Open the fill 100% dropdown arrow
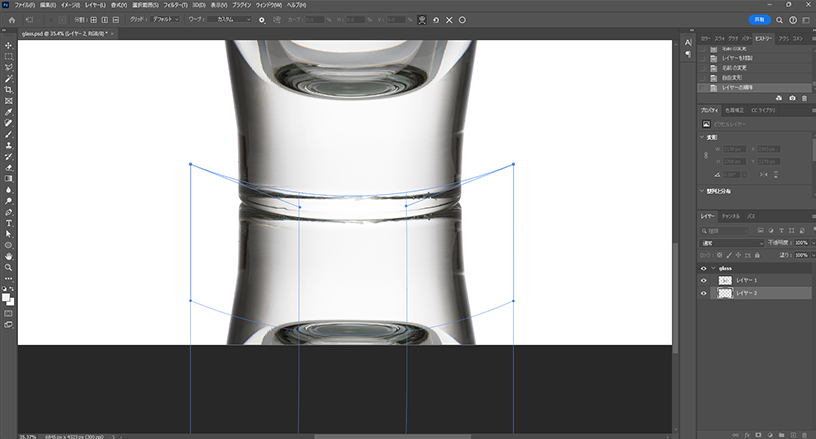The width and height of the screenshot is (816, 439). point(813,255)
